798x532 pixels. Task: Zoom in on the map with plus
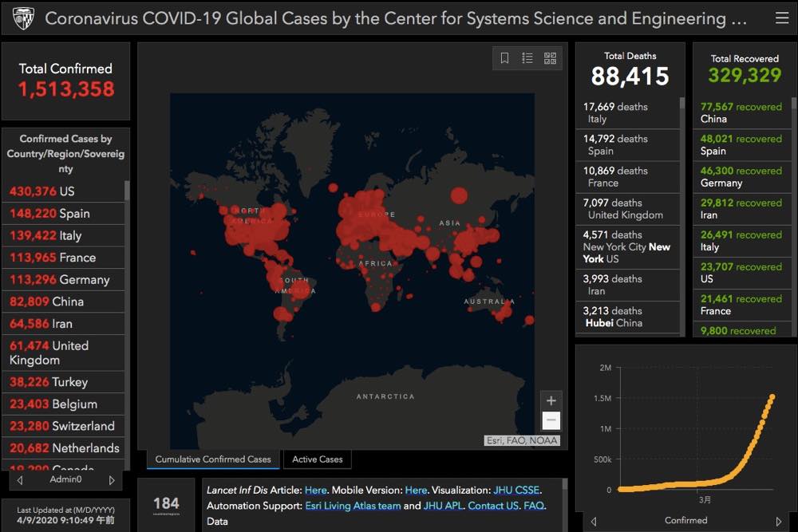coord(551,400)
